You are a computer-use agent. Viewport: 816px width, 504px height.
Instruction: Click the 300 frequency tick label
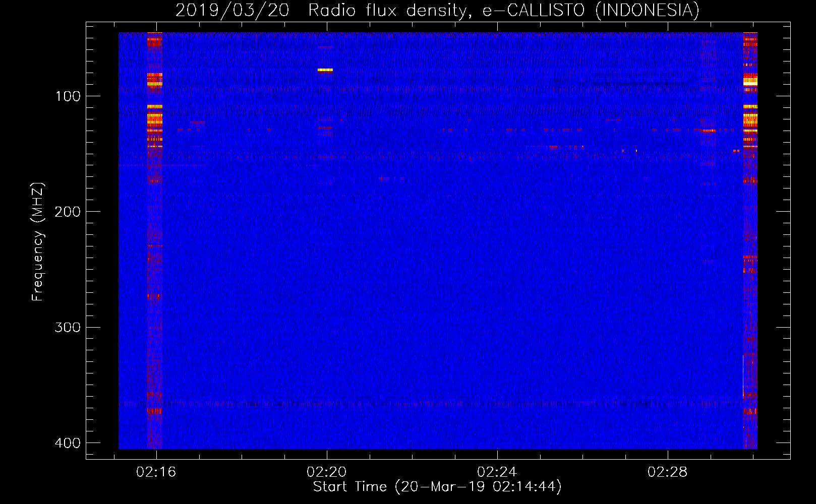coord(68,328)
